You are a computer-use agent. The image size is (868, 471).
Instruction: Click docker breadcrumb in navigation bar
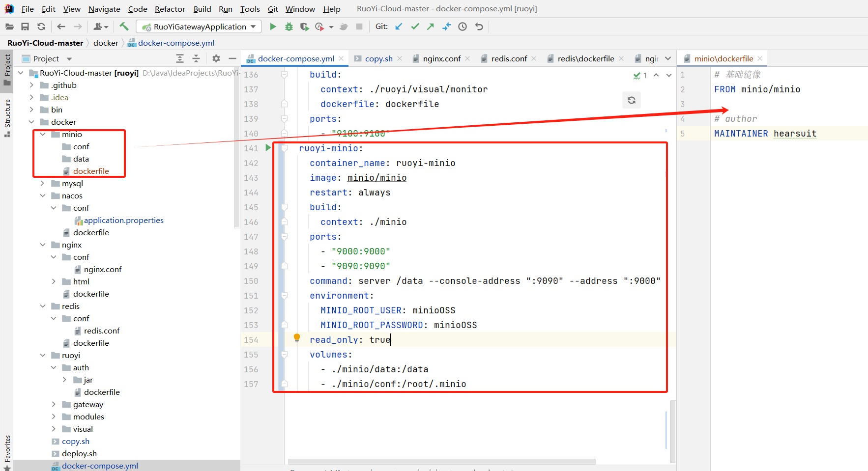pos(106,43)
